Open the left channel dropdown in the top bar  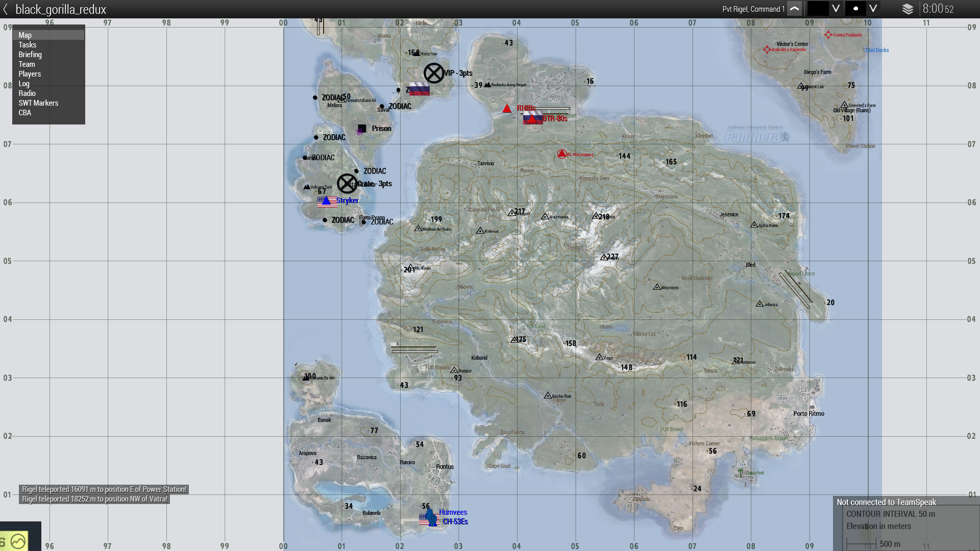[x=836, y=8]
